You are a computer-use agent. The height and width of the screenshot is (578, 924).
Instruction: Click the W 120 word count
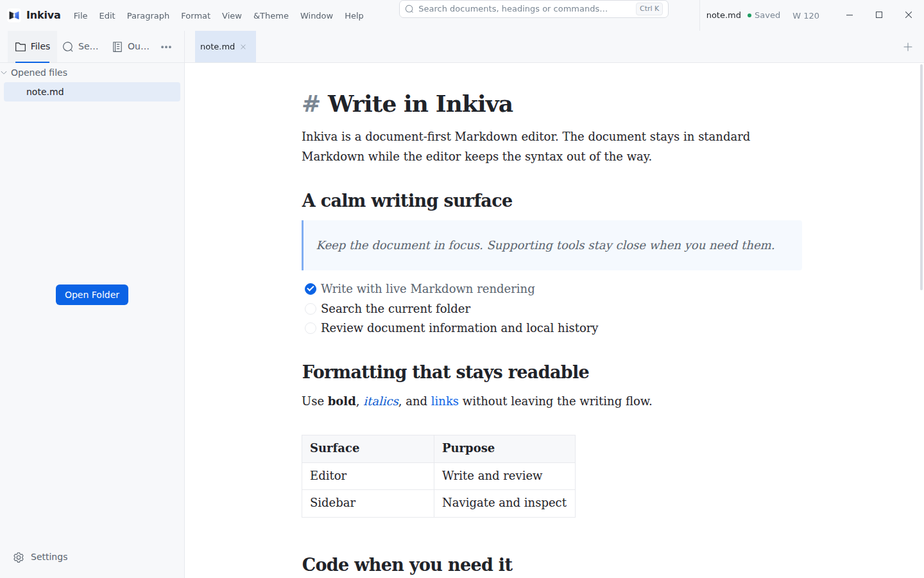[x=806, y=15]
